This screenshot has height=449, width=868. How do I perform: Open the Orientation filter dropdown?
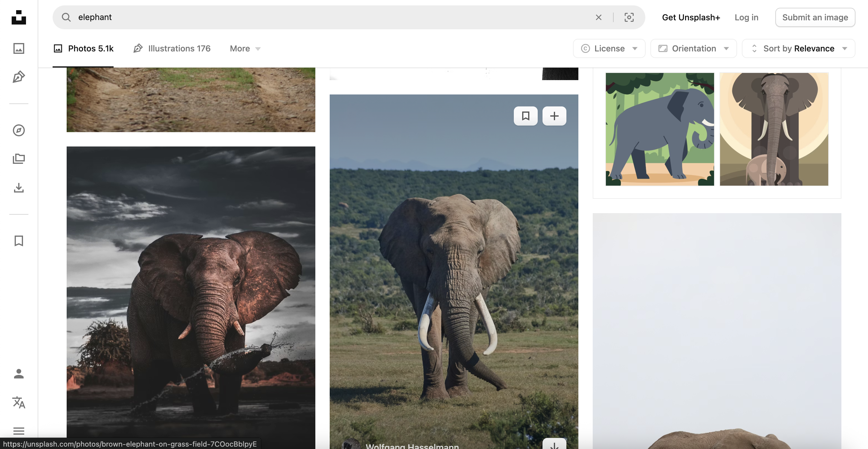pyautogui.click(x=693, y=48)
